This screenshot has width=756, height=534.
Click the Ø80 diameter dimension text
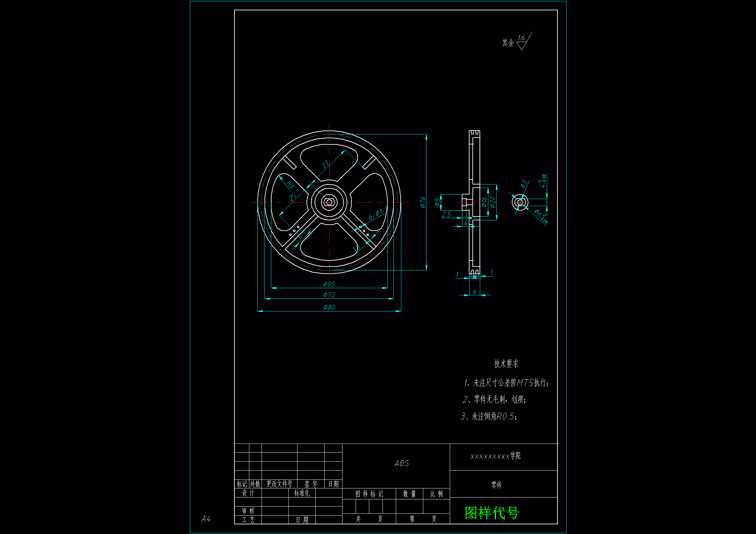pos(329,307)
